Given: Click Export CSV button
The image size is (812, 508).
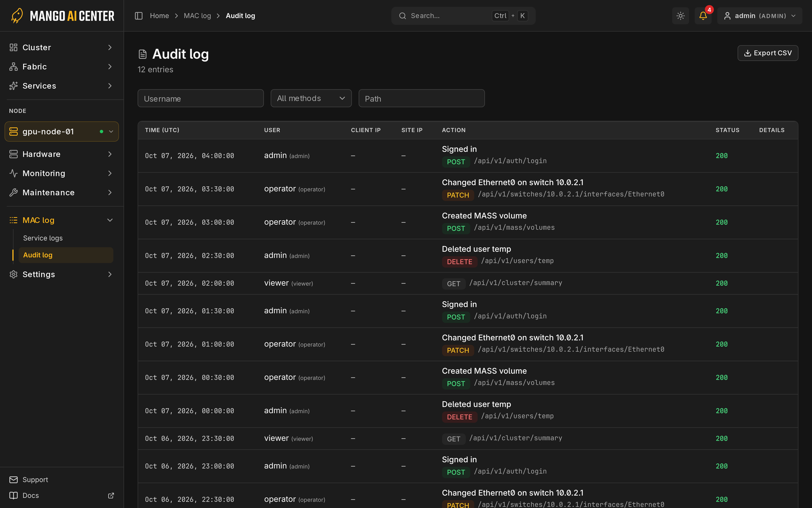Looking at the screenshot, I should point(768,53).
